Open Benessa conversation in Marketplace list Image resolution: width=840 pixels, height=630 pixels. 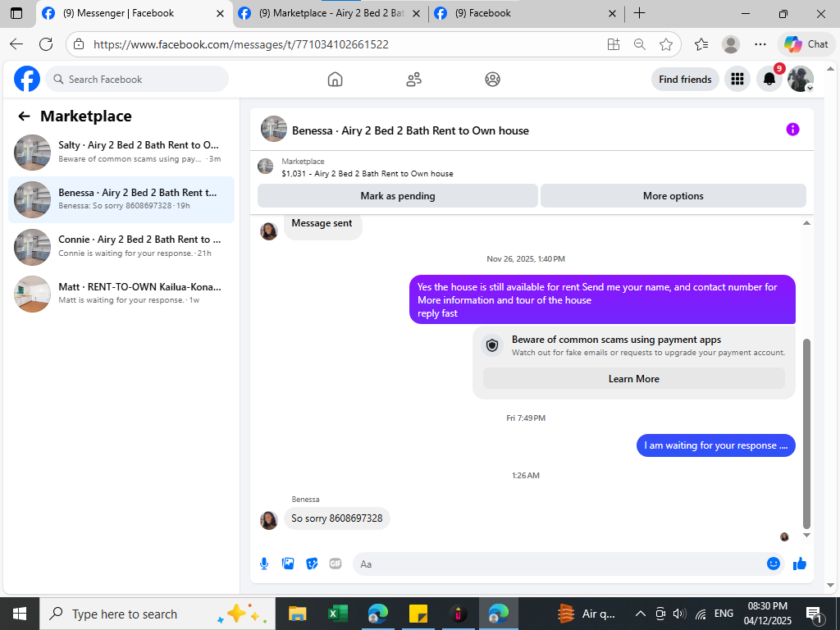(x=121, y=199)
